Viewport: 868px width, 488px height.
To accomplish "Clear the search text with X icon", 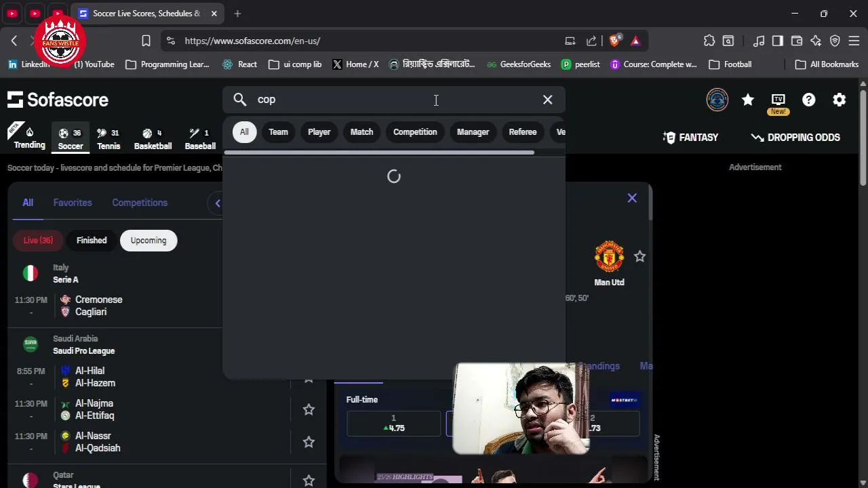I will coord(547,100).
